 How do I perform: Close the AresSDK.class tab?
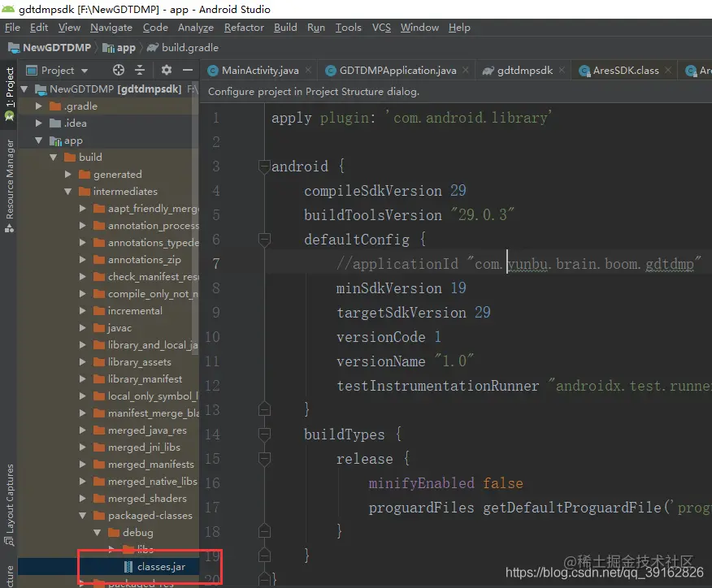668,70
